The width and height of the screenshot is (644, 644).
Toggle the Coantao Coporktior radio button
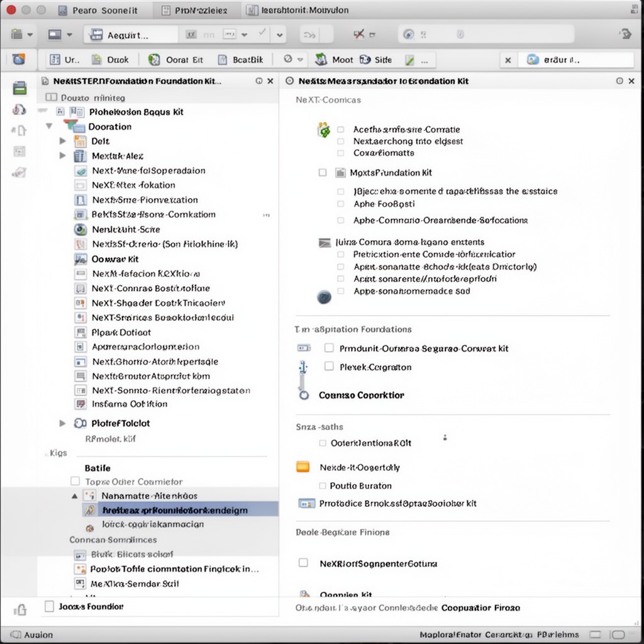click(x=304, y=395)
